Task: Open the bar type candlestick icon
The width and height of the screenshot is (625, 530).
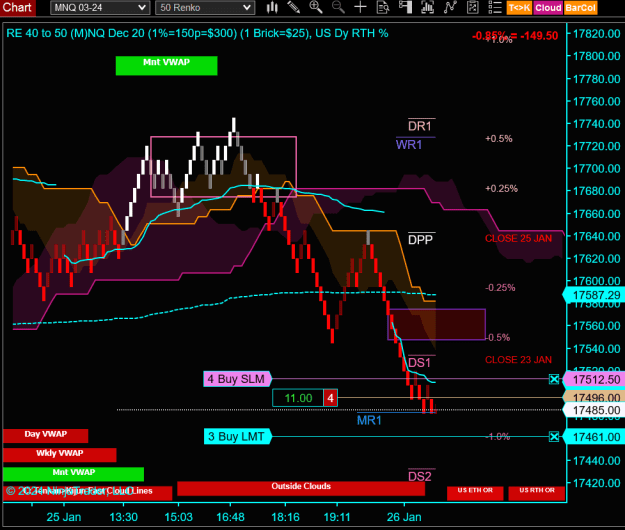Action: 272,7
